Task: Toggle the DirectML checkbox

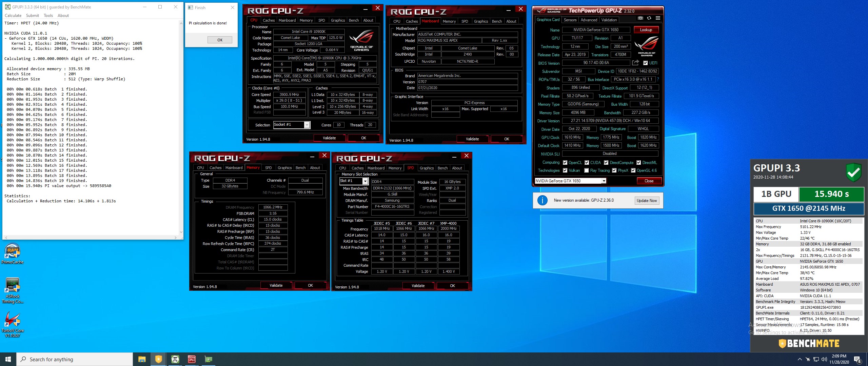Action: 638,163
